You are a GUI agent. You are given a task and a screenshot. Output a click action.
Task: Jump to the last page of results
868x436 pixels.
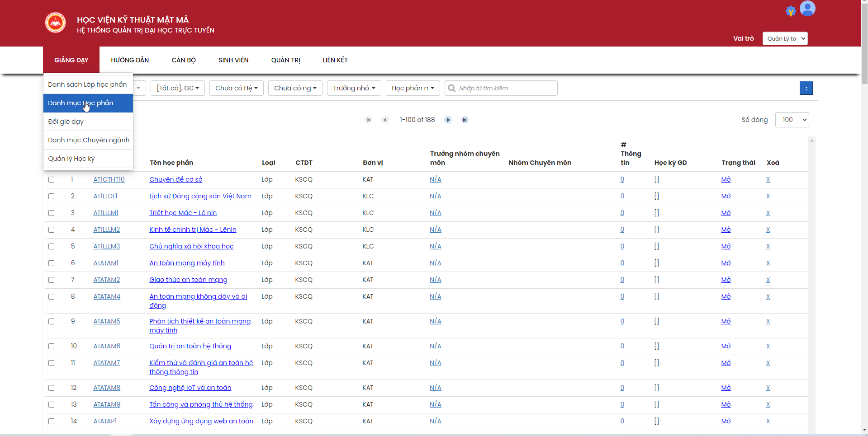click(x=465, y=120)
